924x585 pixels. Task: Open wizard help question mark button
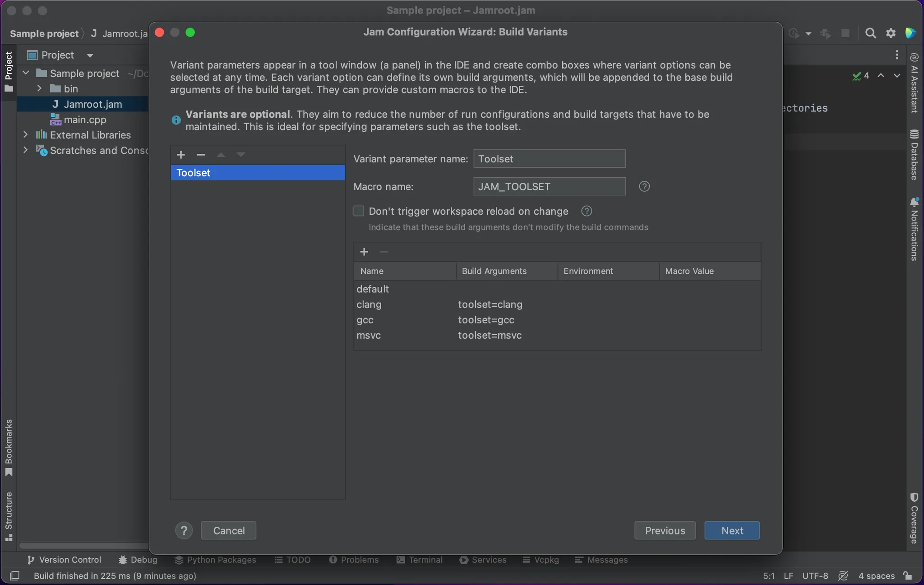tap(184, 530)
